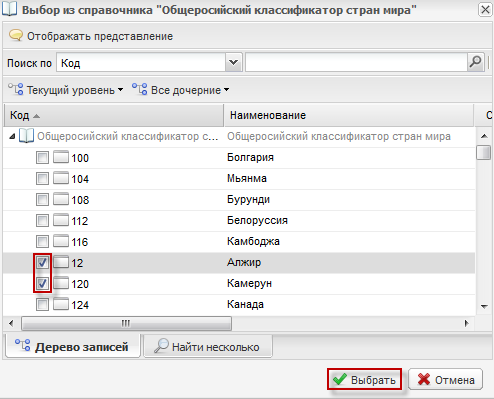Screen dimensions: 494x399
Task: Click the book icon in the dialog title
Action: tap(9, 9)
